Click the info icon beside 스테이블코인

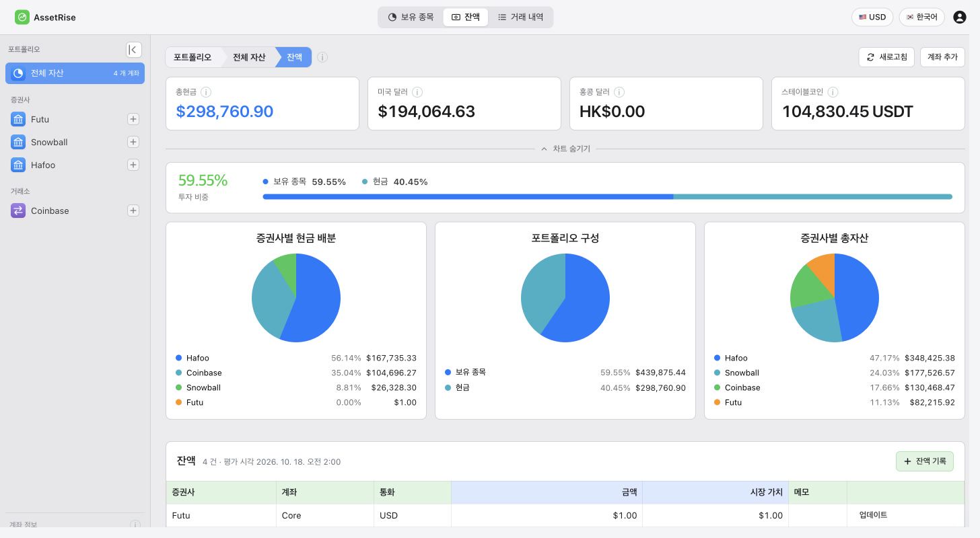833,92
